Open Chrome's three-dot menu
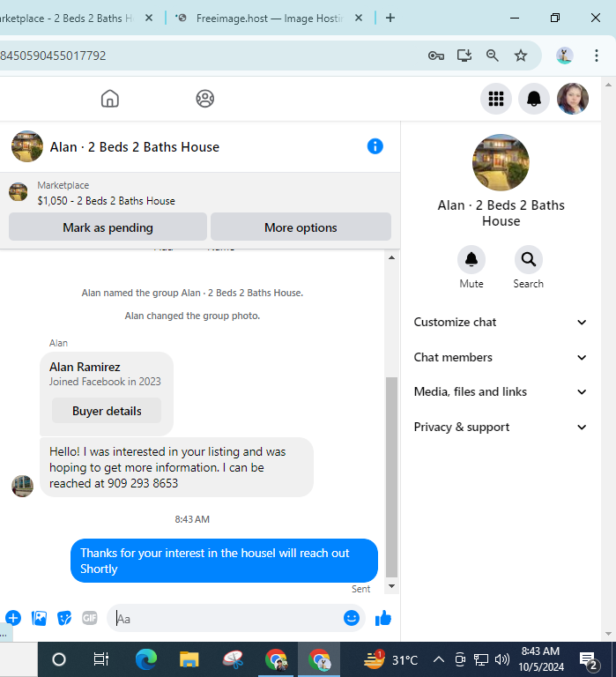The image size is (616, 677). [x=596, y=56]
